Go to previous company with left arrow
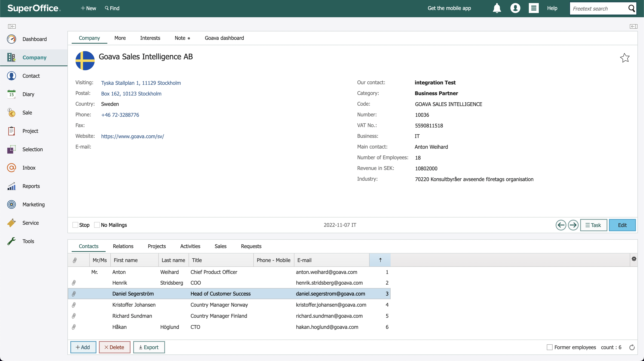The width and height of the screenshot is (644, 361). coord(561,225)
